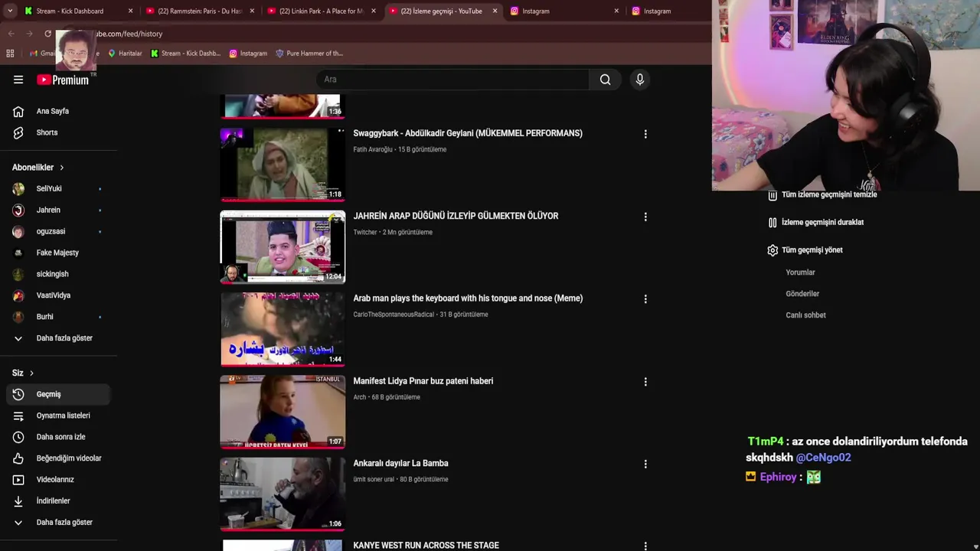Open more options for Manifest Lidya Pınar video
This screenshot has height=551, width=980.
tap(645, 382)
